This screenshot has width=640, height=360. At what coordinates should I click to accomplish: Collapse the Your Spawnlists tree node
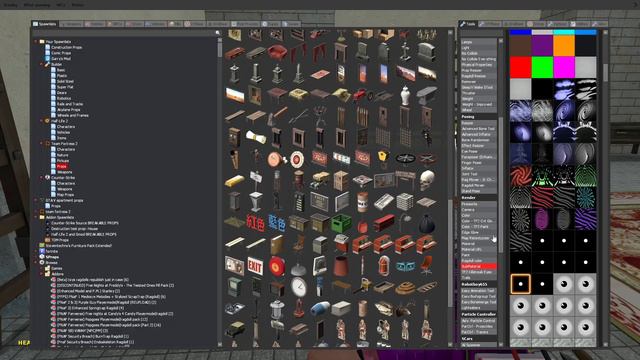(36, 42)
